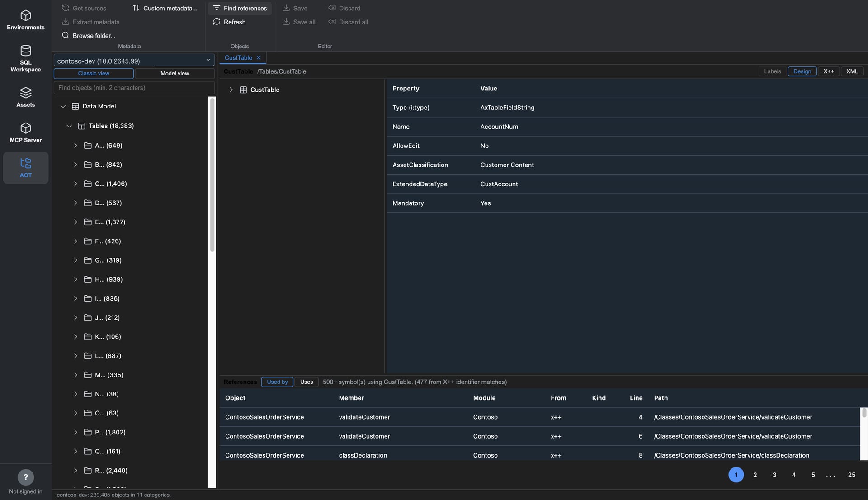This screenshot has height=500, width=868.
Task: Show Used by references
Action: click(x=277, y=382)
